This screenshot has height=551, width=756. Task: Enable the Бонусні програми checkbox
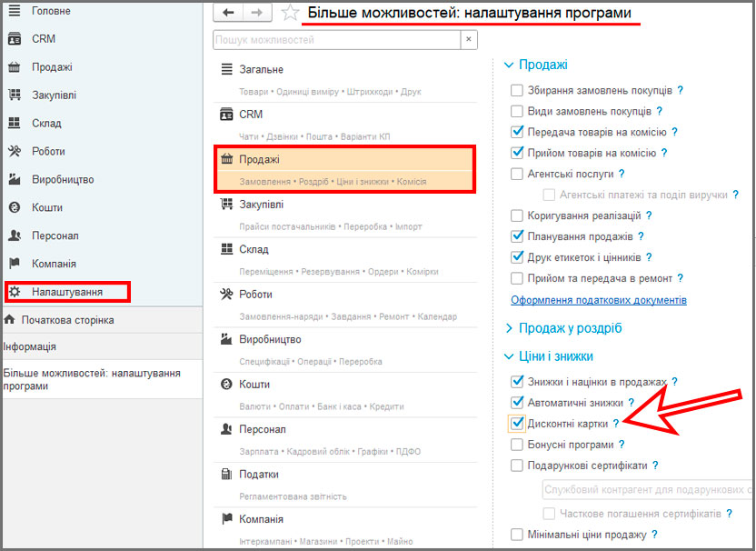click(517, 445)
